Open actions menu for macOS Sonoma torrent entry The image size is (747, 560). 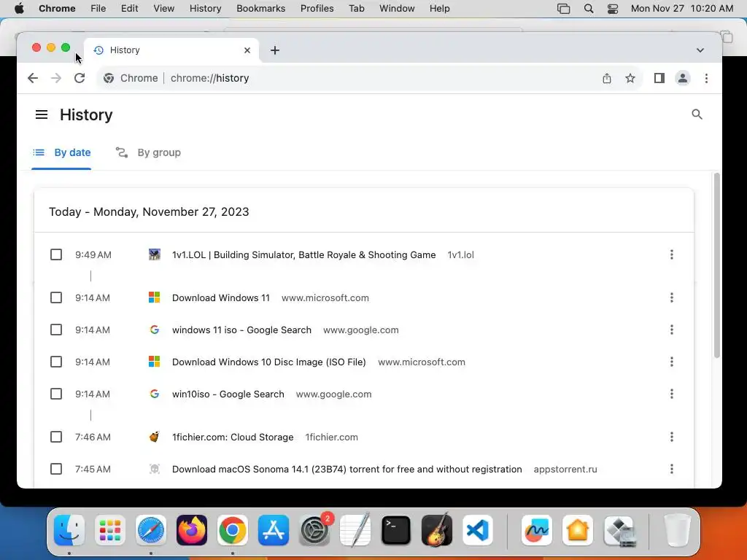[x=672, y=469]
